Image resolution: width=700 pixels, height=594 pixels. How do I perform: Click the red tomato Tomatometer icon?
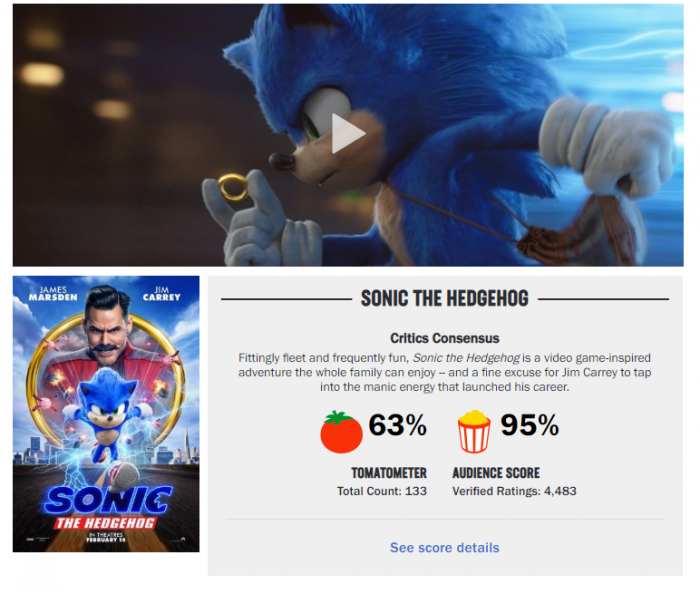341,432
